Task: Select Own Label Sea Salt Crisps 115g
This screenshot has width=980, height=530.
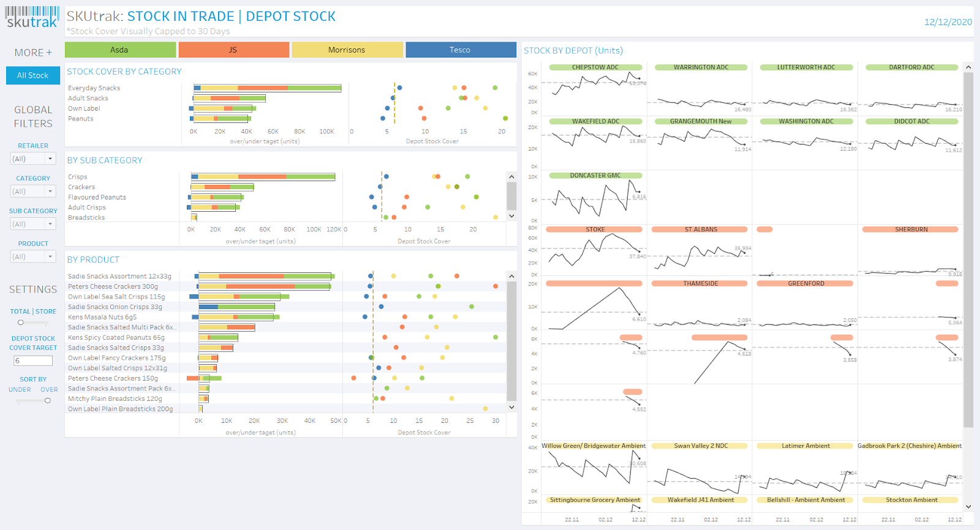Action: (x=116, y=297)
